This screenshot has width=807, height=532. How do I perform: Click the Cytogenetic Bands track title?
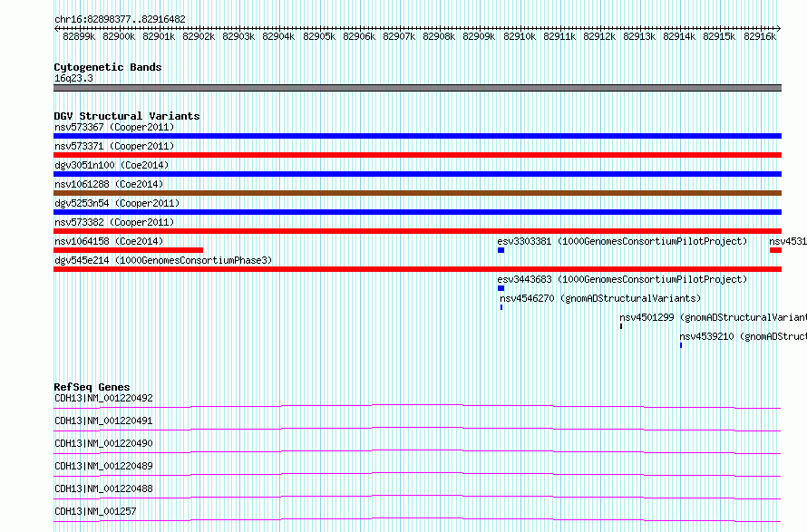click(108, 67)
